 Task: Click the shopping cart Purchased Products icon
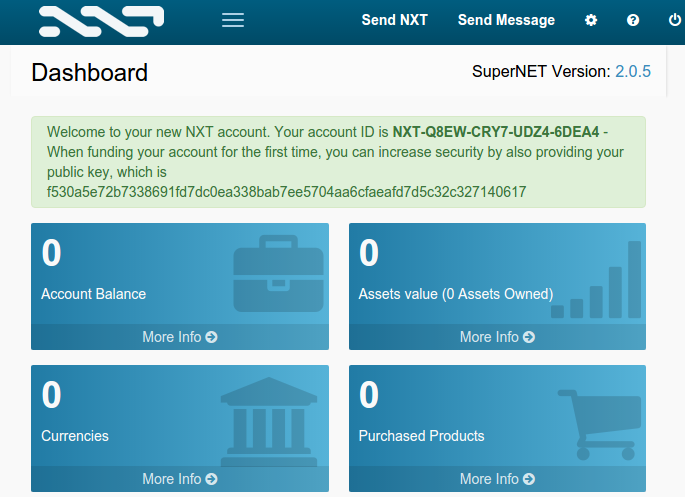[600, 418]
